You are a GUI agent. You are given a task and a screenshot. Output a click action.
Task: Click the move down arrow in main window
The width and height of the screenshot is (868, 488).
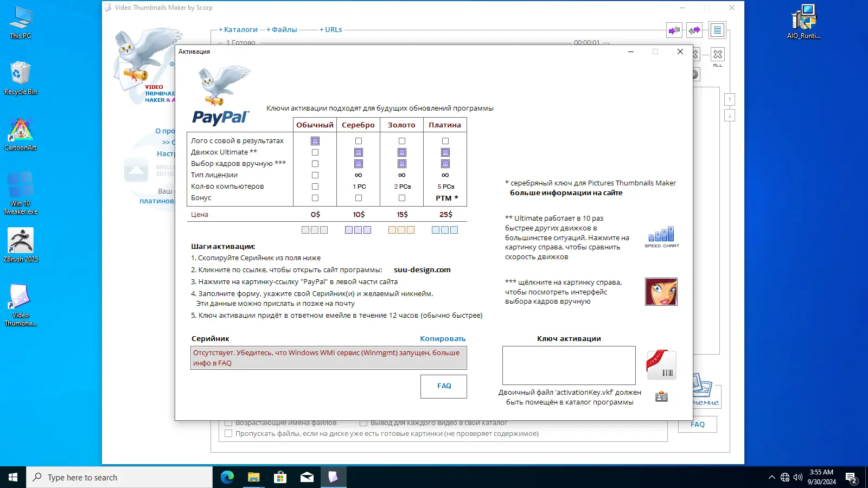click(x=730, y=115)
